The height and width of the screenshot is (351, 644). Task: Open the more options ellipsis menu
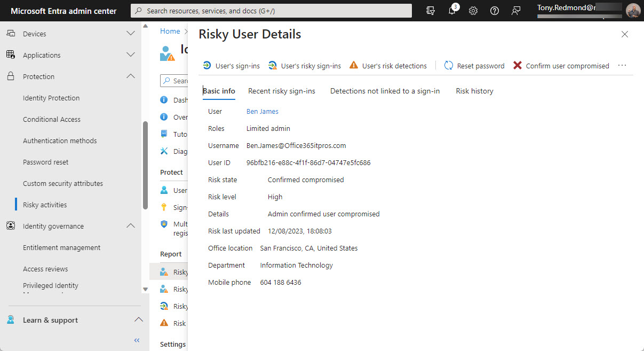622,65
